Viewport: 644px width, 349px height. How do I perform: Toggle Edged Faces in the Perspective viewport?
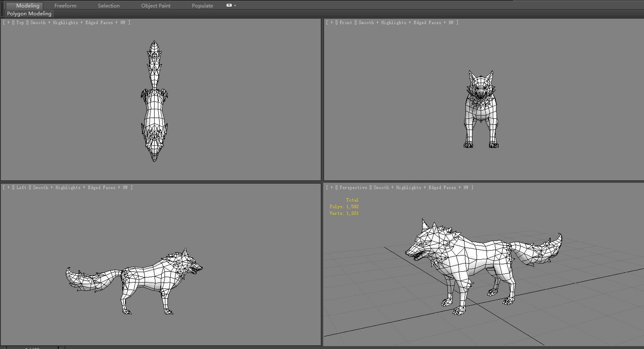click(x=442, y=187)
